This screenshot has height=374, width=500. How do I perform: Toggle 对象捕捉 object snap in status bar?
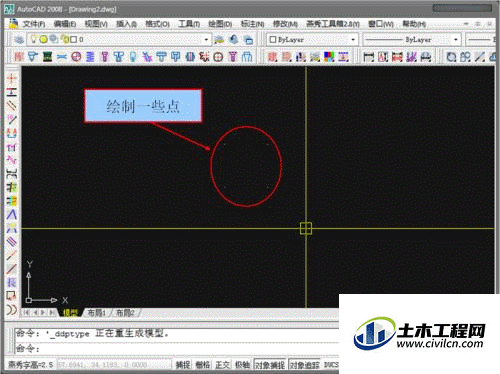click(270, 365)
